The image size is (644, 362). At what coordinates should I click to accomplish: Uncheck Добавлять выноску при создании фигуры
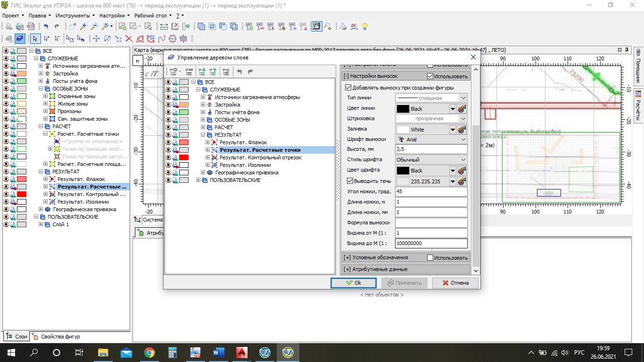(x=348, y=88)
